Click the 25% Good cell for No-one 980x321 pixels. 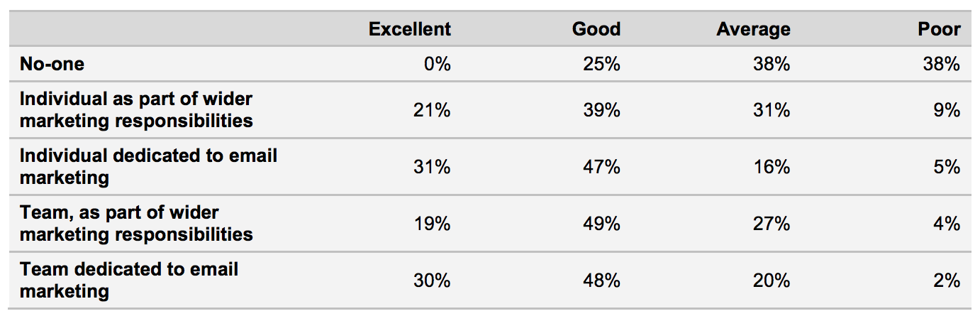tap(601, 64)
